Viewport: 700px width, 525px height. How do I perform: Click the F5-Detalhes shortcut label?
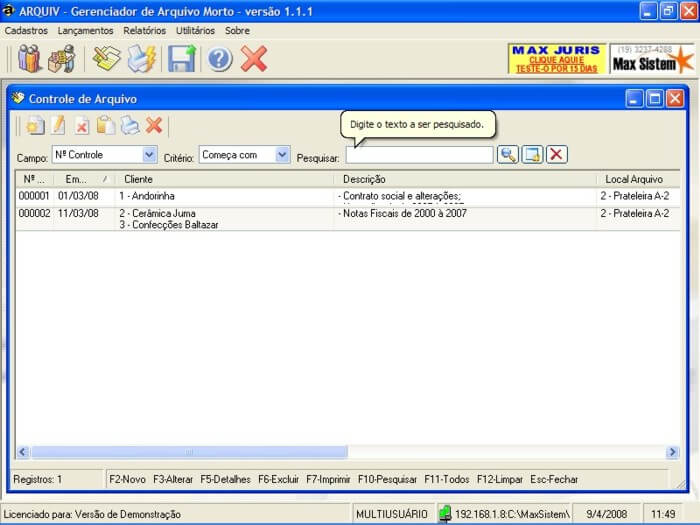point(225,479)
